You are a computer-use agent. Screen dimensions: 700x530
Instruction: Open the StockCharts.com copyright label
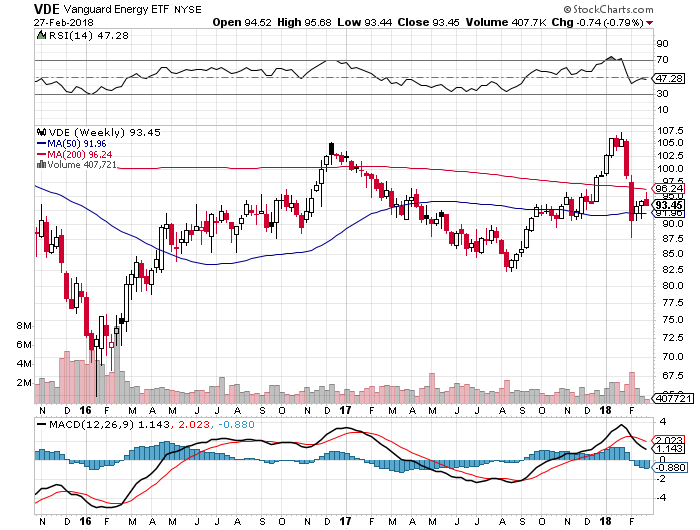[608, 9]
